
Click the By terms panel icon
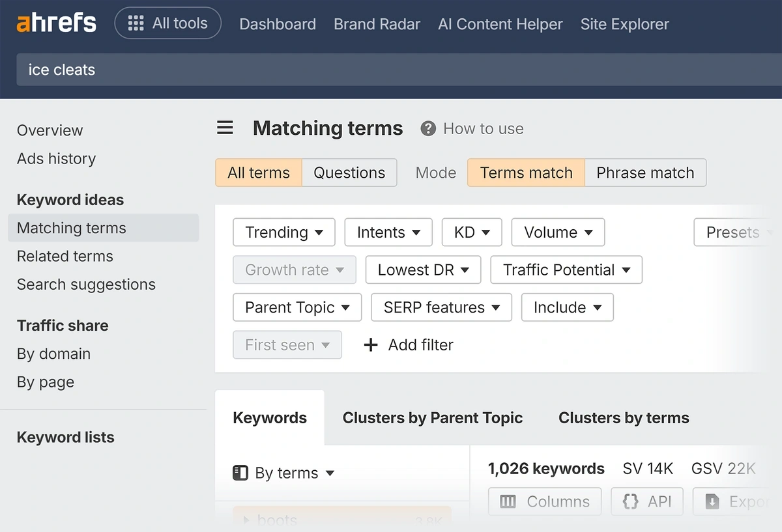tap(240, 473)
